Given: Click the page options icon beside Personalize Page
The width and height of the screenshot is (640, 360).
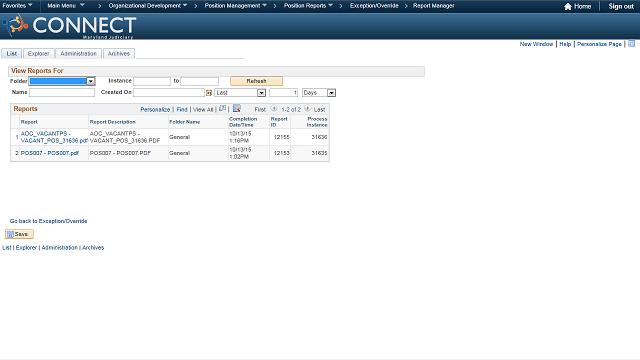Looking at the screenshot, I should (x=631, y=44).
